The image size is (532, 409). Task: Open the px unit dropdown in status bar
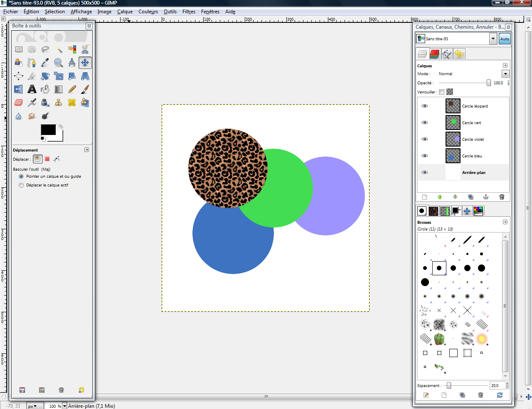33,406
